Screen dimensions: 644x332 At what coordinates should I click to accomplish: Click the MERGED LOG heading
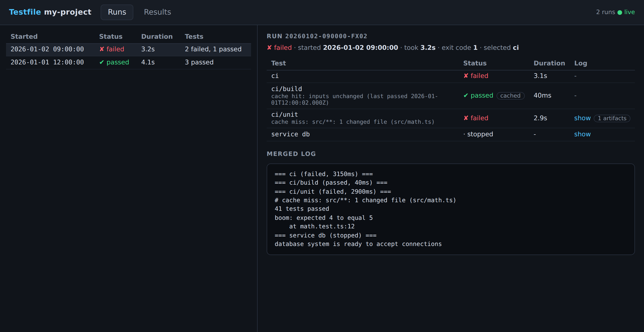(291, 154)
